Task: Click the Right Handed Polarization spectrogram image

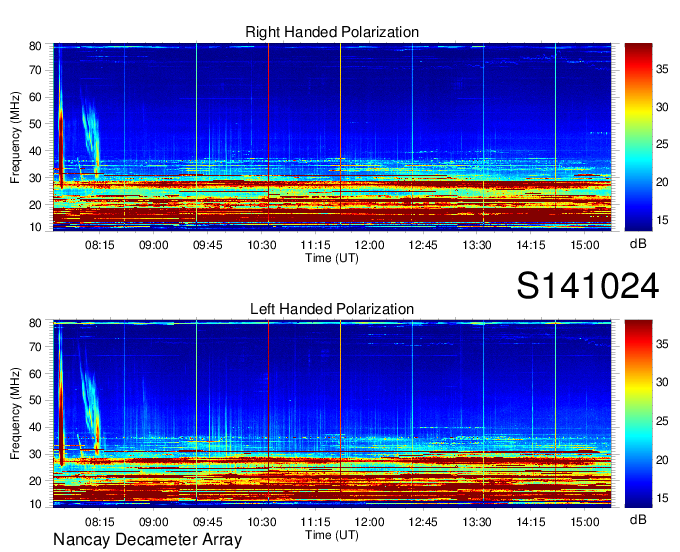Action: 332,137
